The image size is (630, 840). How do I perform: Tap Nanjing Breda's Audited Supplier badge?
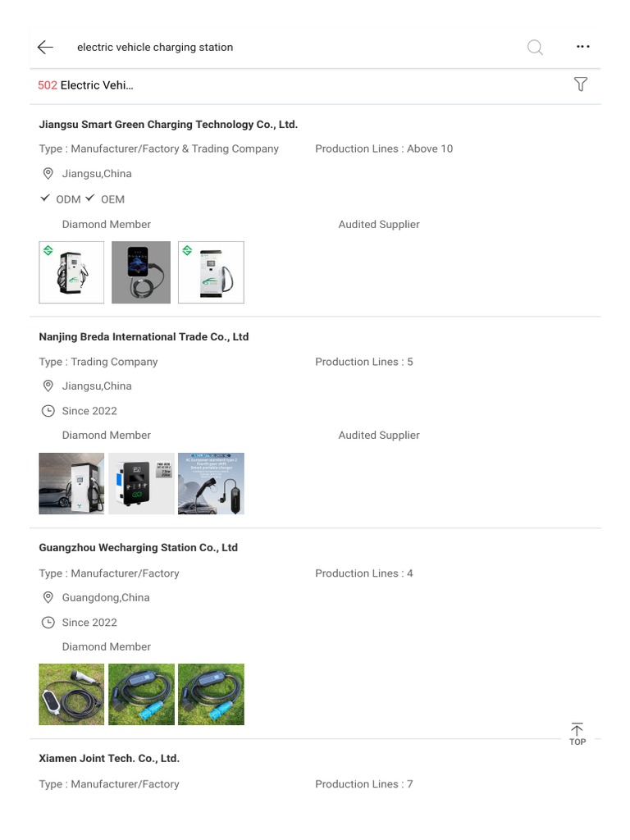click(x=379, y=435)
